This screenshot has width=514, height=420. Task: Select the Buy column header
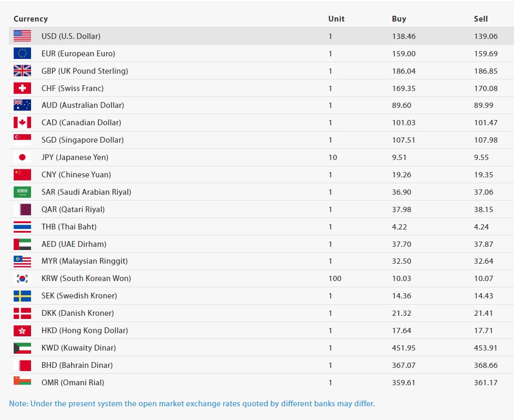[399, 19]
